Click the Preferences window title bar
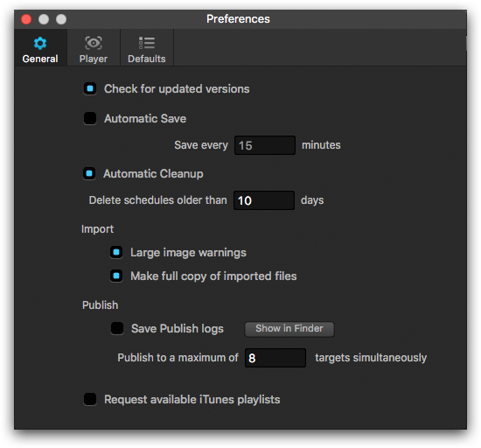481x448 pixels. click(x=238, y=19)
